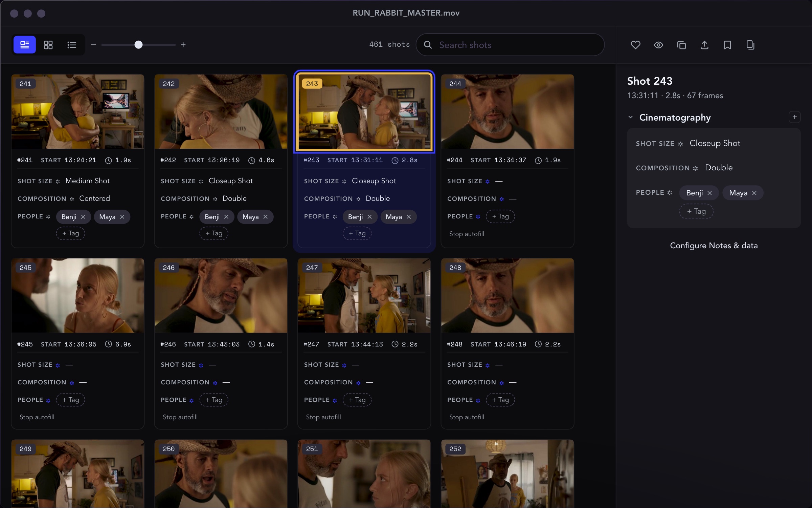Open the Closeup Shot value on shot 242

231,181
